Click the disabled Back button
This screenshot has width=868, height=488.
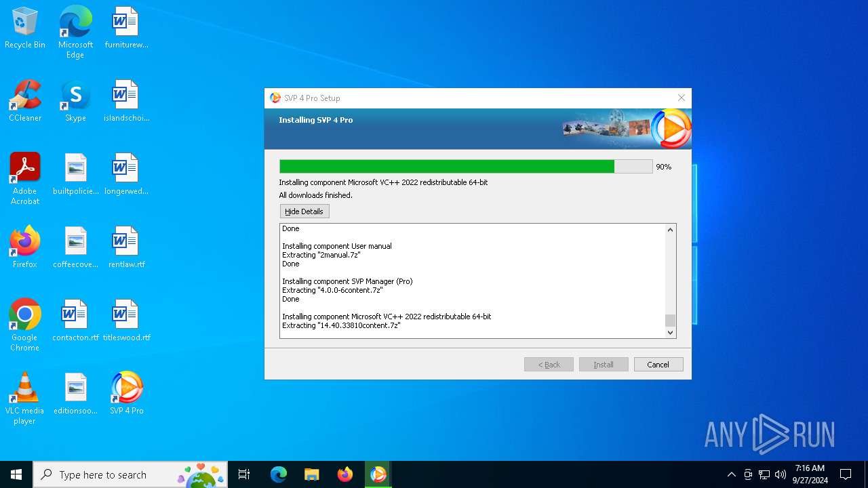point(549,365)
